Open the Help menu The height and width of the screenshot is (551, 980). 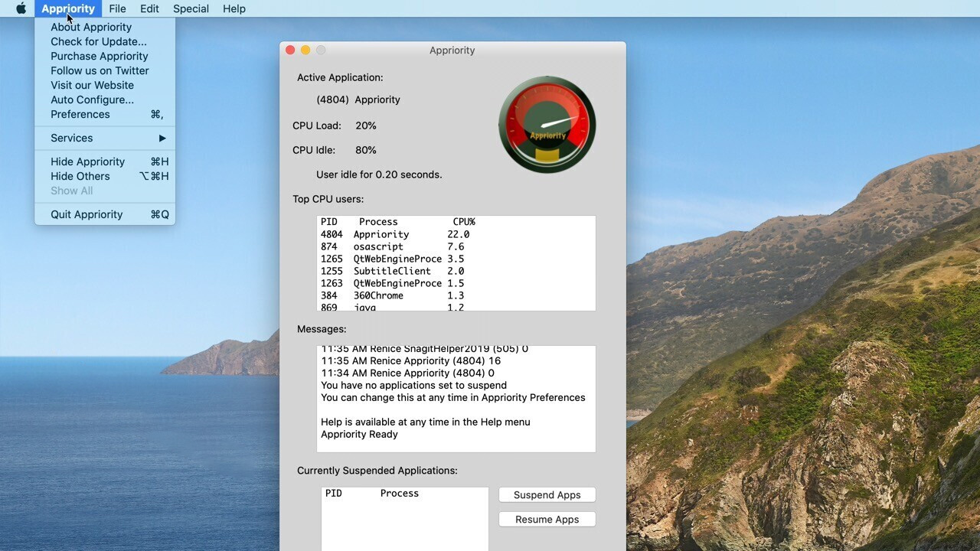234,8
